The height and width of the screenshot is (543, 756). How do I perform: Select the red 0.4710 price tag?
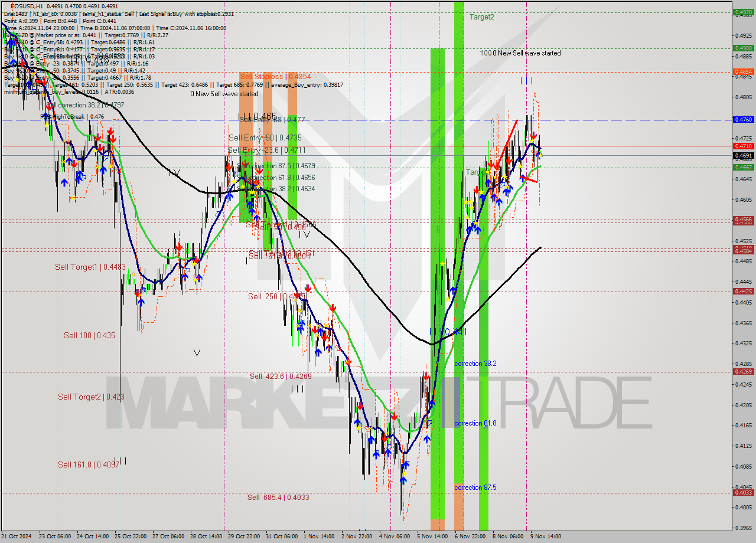[742, 146]
